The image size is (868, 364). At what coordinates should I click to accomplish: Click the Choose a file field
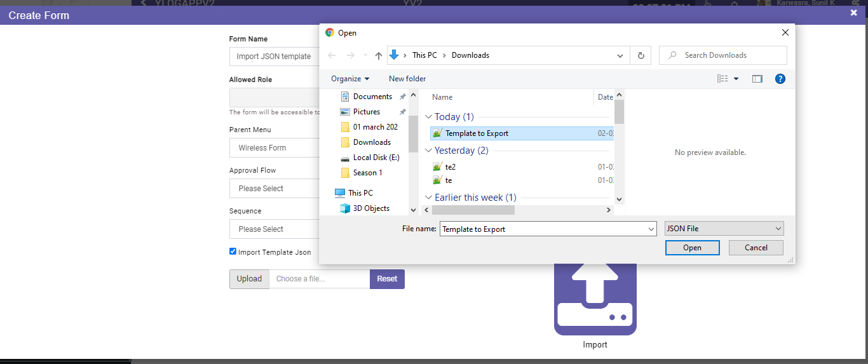pos(320,279)
